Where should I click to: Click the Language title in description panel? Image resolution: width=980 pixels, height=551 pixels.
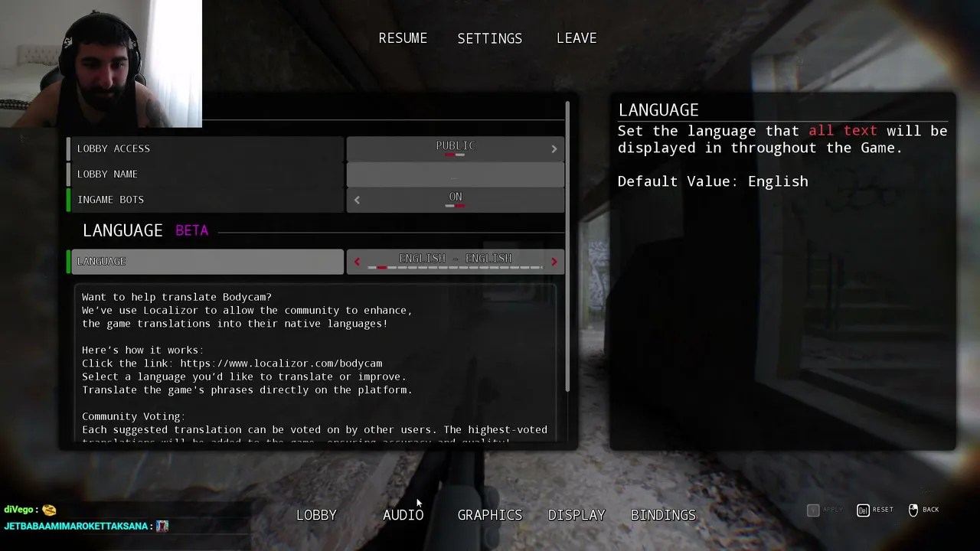(x=658, y=110)
